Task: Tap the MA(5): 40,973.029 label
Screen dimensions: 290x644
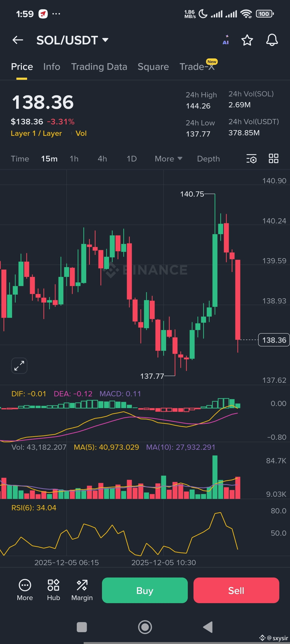Action: (106, 447)
